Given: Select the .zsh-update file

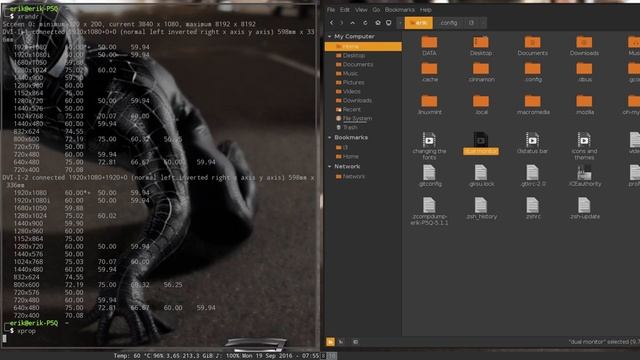Looking at the screenshot, I should coord(584,209).
